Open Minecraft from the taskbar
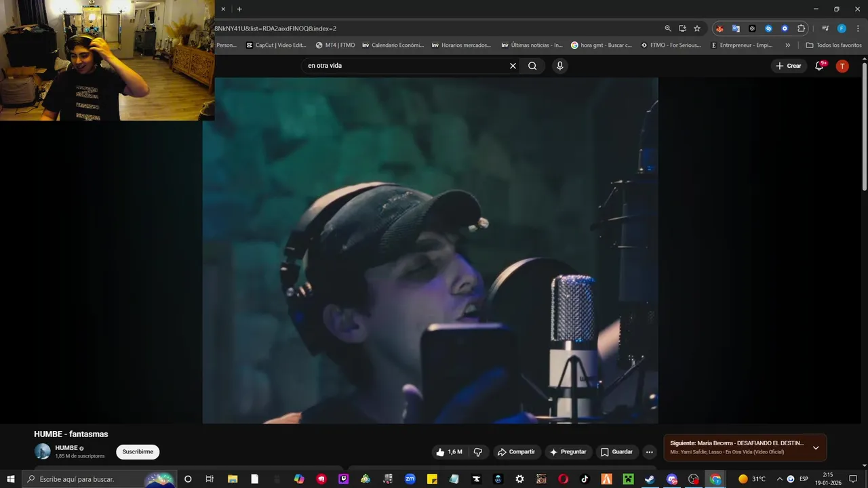Image resolution: width=868 pixels, height=488 pixels. point(629,479)
